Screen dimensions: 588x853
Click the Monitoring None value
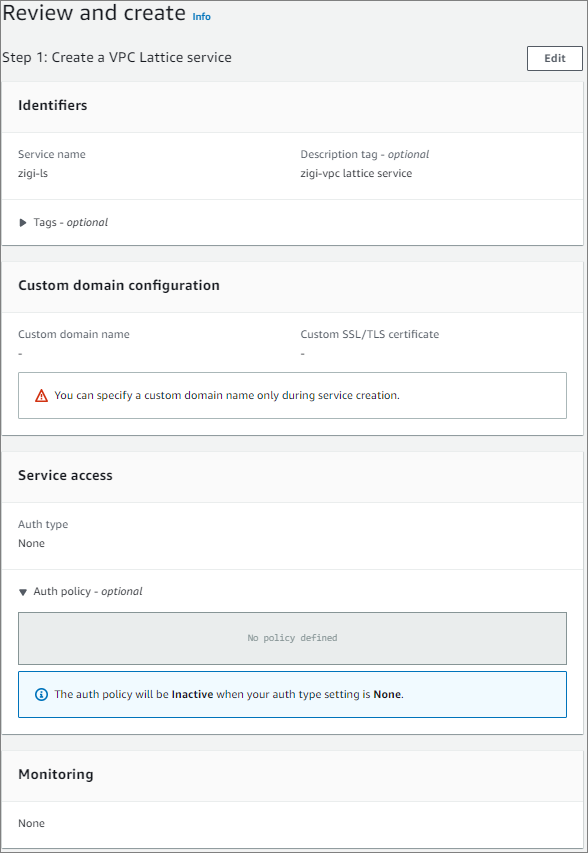(32, 824)
